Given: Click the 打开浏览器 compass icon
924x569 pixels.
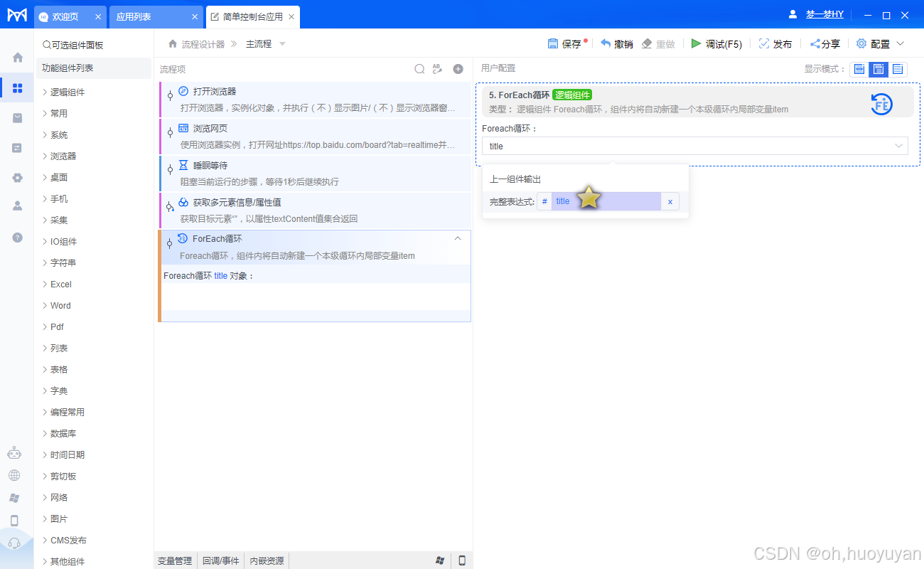Looking at the screenshot, I should point(183,91).
